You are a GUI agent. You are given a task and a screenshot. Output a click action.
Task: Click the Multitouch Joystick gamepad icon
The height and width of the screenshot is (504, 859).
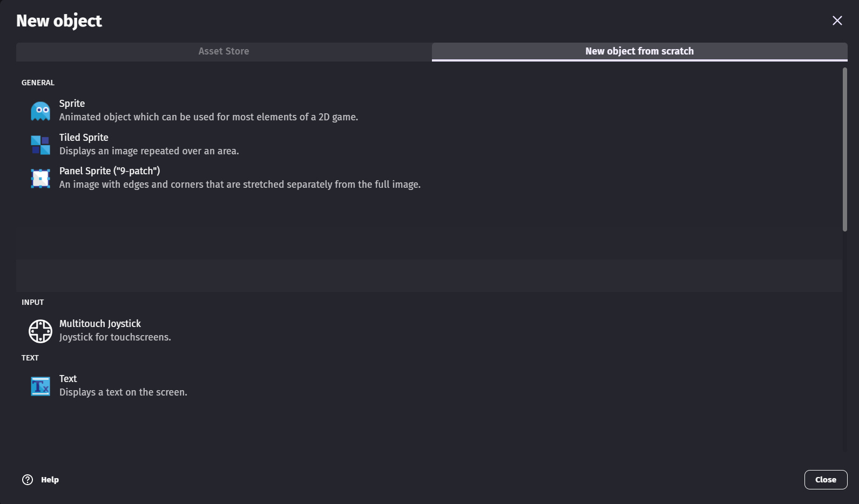tap(40, 330)
